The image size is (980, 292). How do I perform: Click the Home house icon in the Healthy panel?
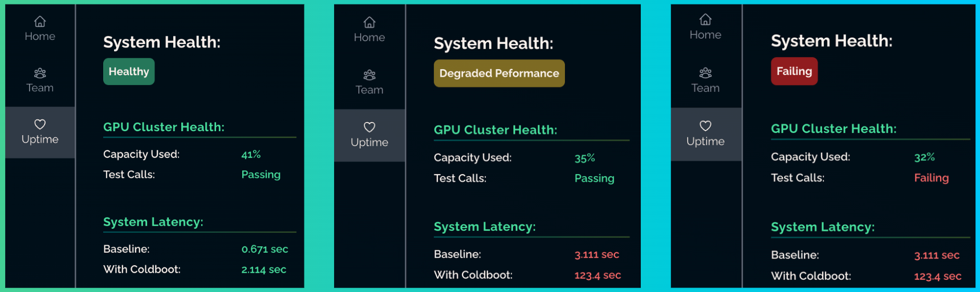[x=40, y=22]
